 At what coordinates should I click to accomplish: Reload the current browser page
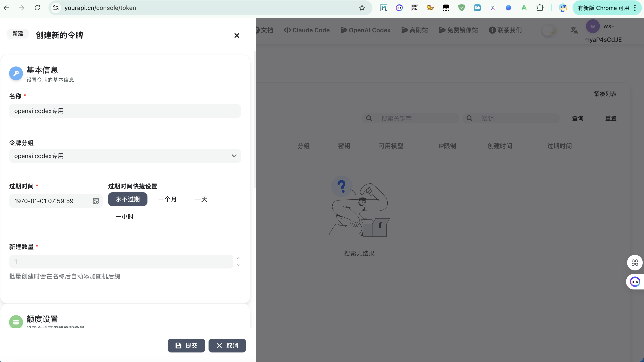click(37, 8)
